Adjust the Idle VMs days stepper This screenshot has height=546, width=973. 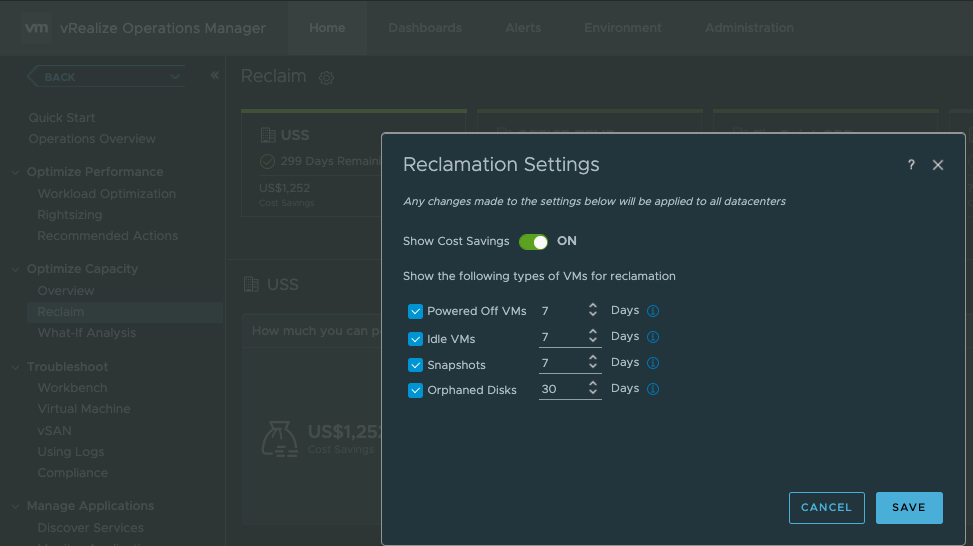(593, 336)
